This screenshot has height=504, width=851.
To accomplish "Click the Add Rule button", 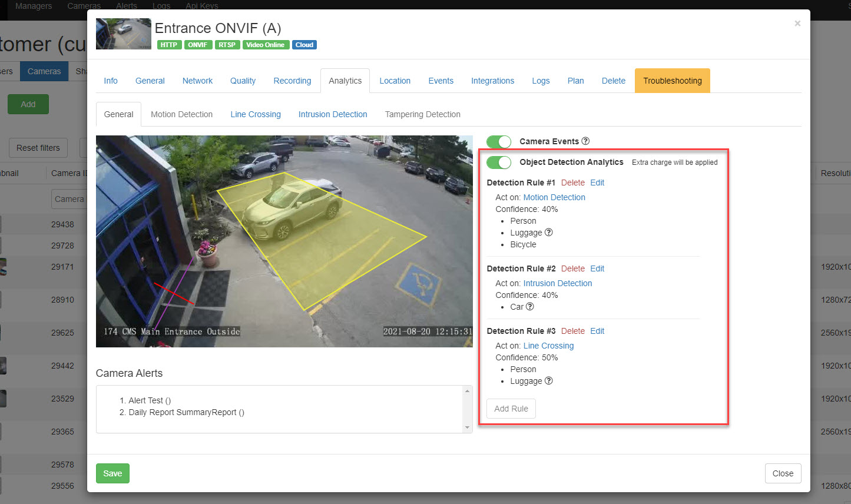I will pyautogui.click(x=511, y=408).
